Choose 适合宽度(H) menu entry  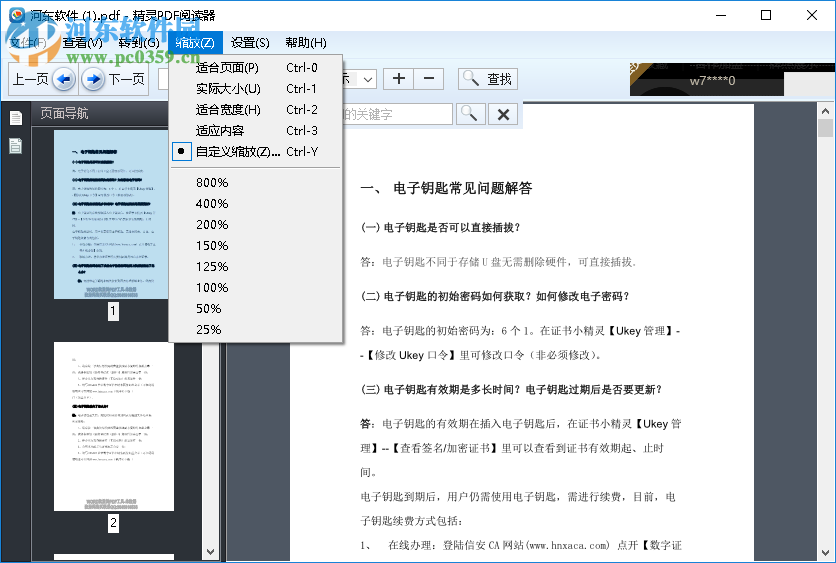[255, 109]
